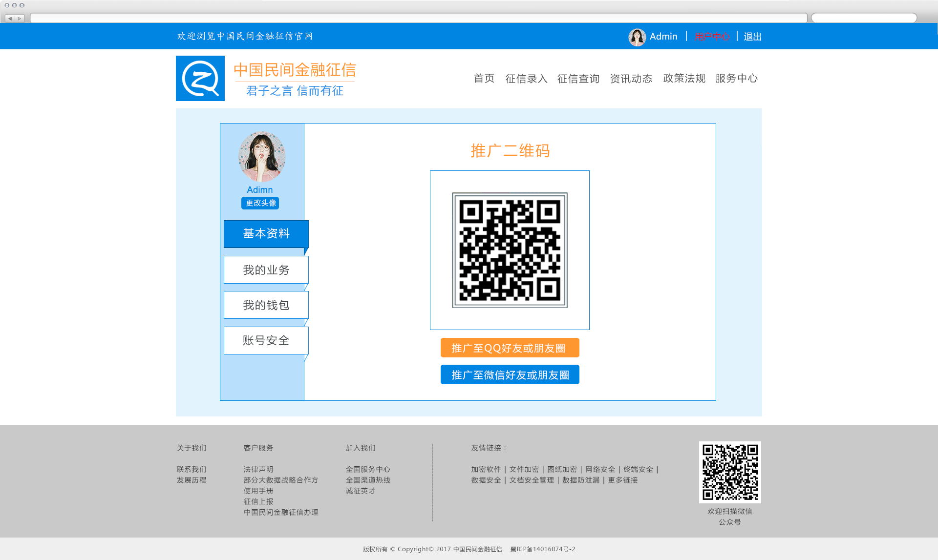Image resolution: width=938 pixels, height=560 pixels.
Task: Click 加入我们 footer heading
Action: (361, 448)
